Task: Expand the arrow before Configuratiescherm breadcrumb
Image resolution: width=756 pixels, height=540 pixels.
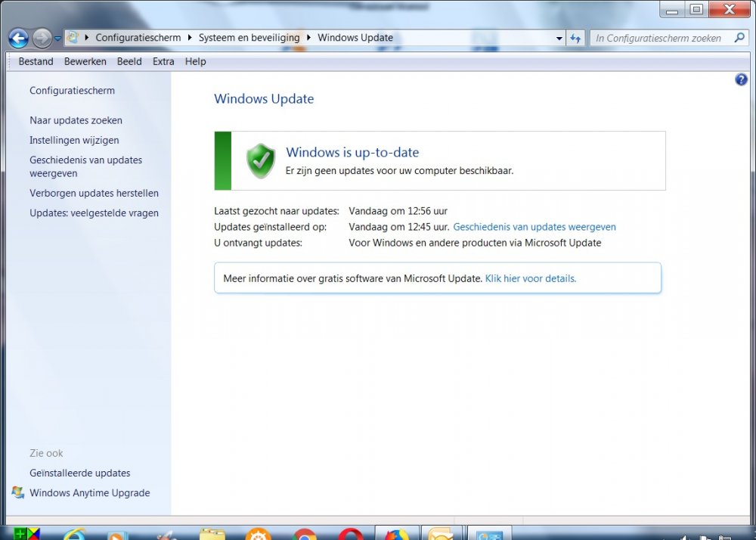Action: (x=87, y=37)
